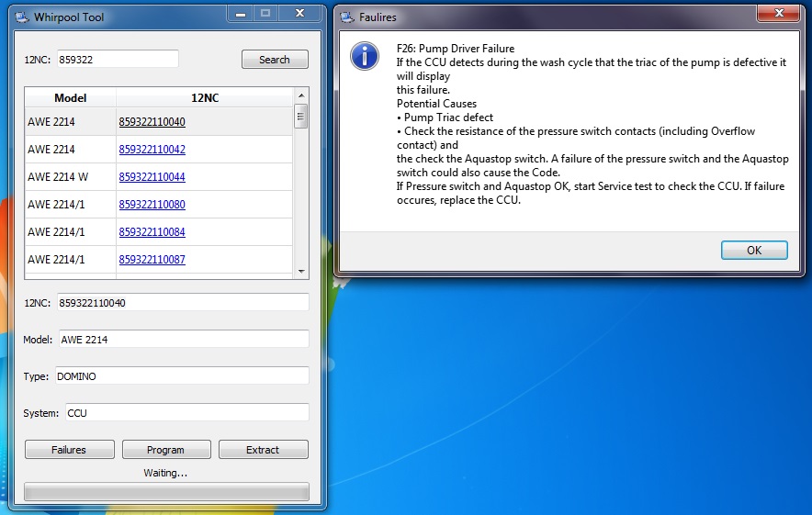
Task: Open 12NC link 859322110087
Action: coord(152,260)
